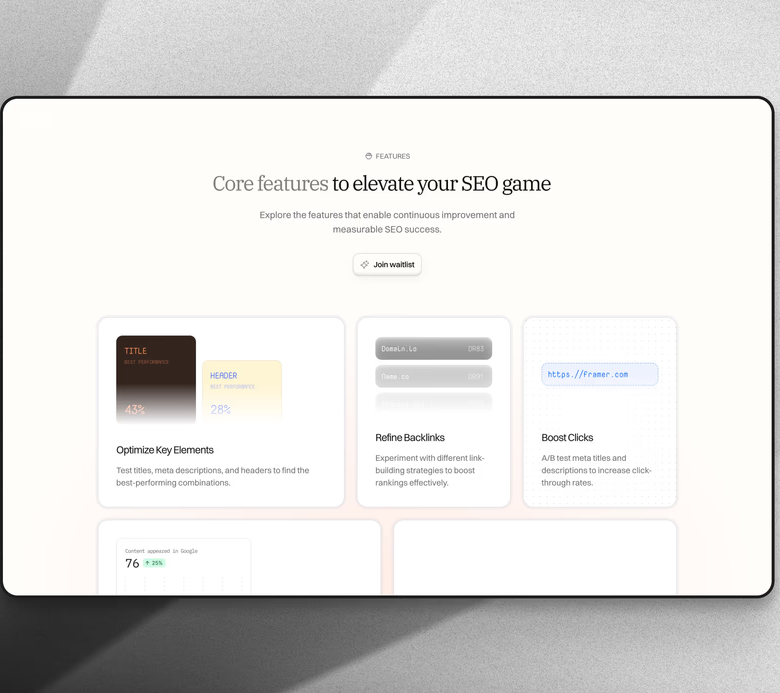Click the Domain.io backlink row

pos(433,349)
